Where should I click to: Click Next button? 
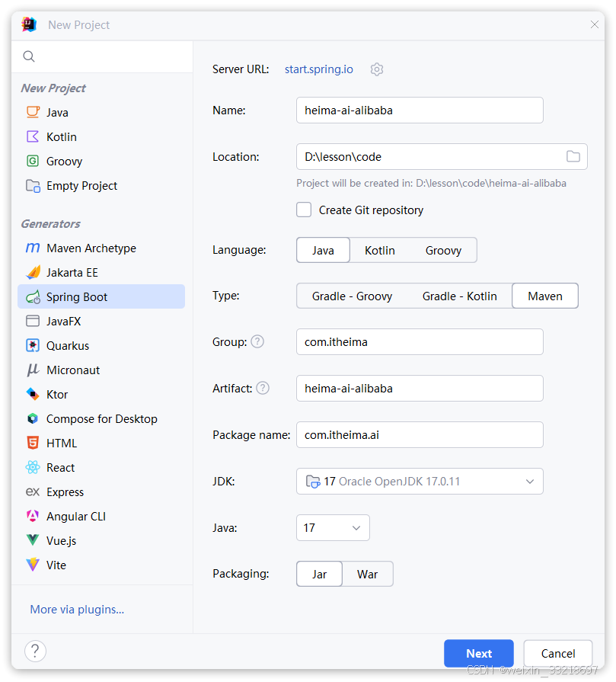click(479, 653)
